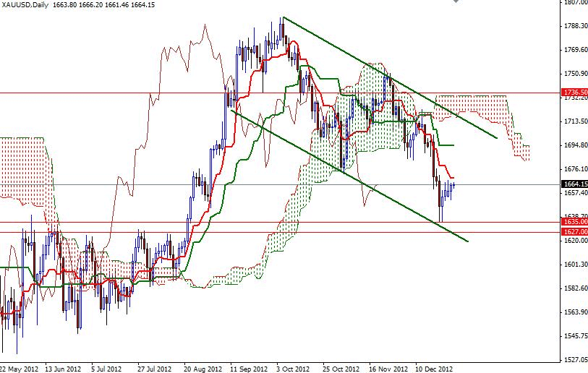Select the 1635.00 price level label
Screen dimensions: 588x373
574,222
